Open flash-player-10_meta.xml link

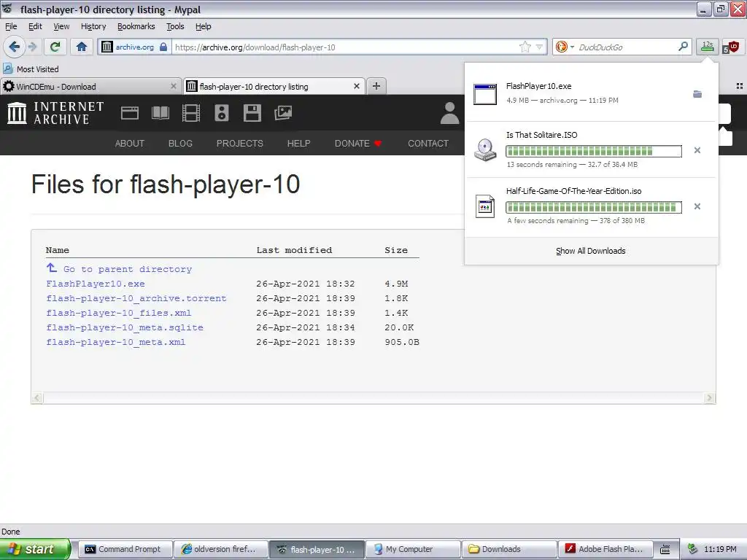pos(116,342)
